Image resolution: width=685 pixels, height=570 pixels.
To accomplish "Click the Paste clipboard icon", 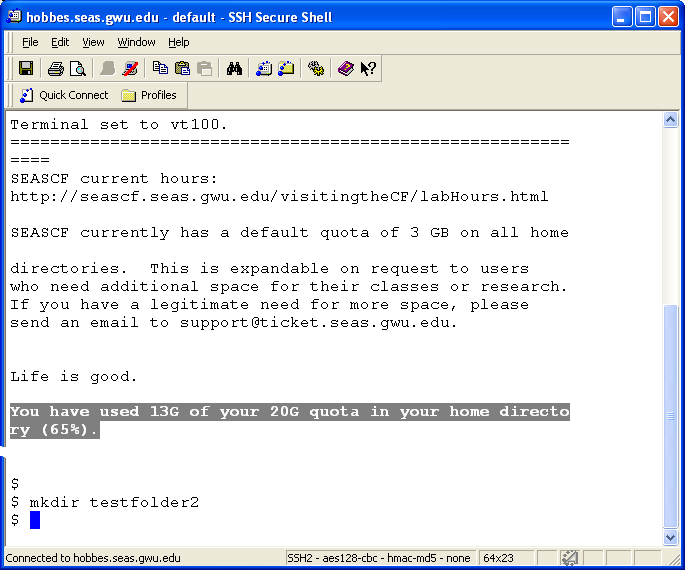I will tap(182, 69).
